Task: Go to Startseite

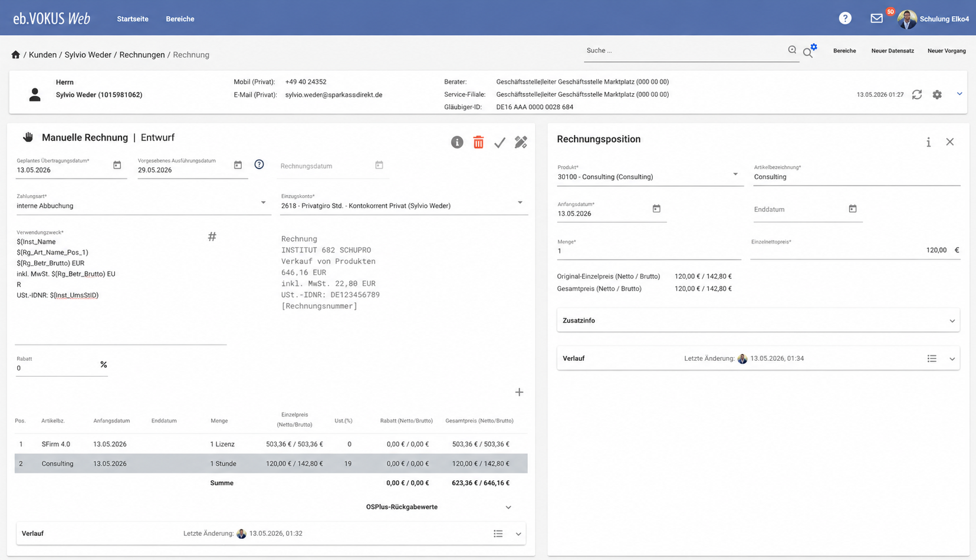Action: click(133, 19)
